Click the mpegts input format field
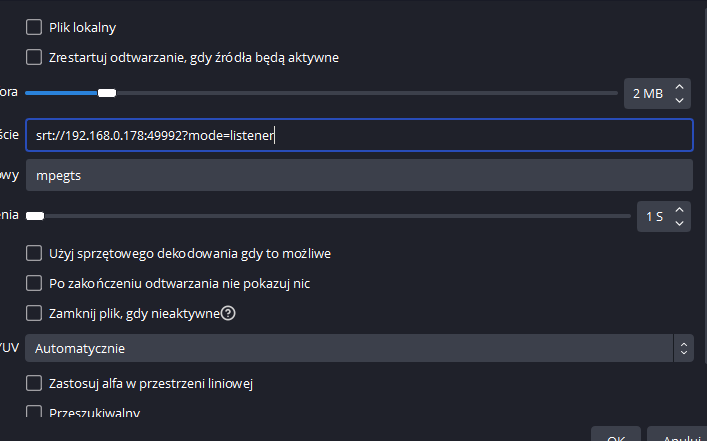Viewport: 707px width, 441px height. pyautogui.click(x=359, y=175)
